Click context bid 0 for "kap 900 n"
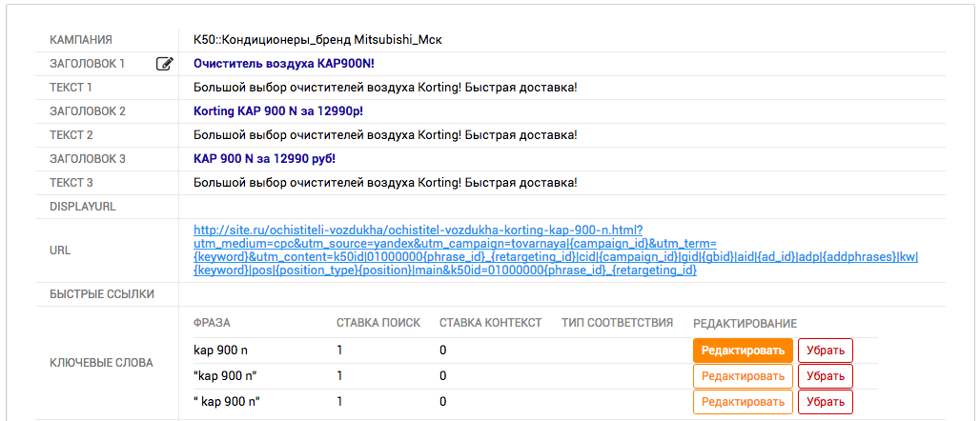 point(443,376)
